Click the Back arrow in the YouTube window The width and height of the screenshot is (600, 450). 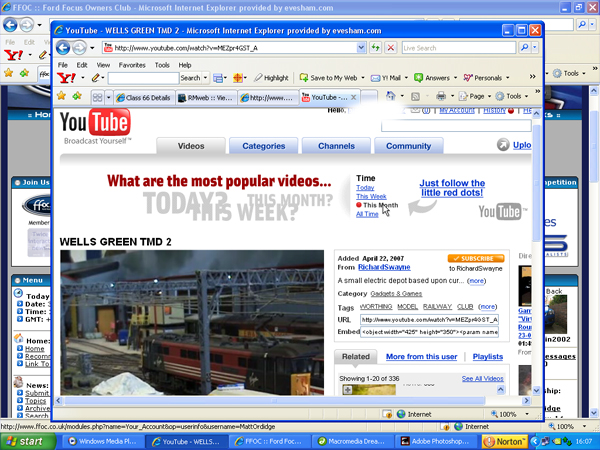[x=63, y=48]
